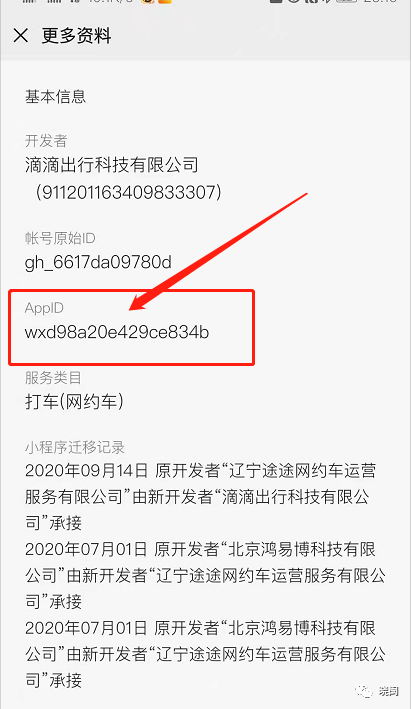
Task: Click the 小程序迁移记录 heading
Action: pyautogui.click(x=75, y=447)
